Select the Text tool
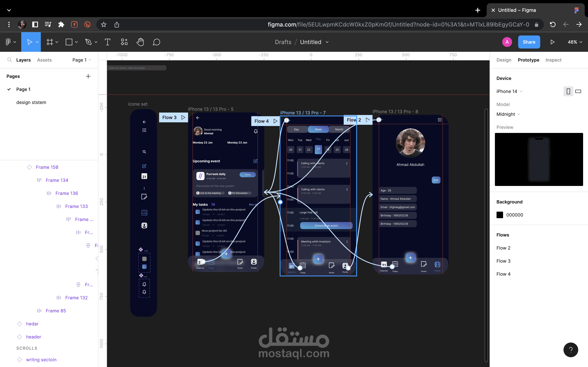Screen dimensions: 588x367 click(107, 42)
